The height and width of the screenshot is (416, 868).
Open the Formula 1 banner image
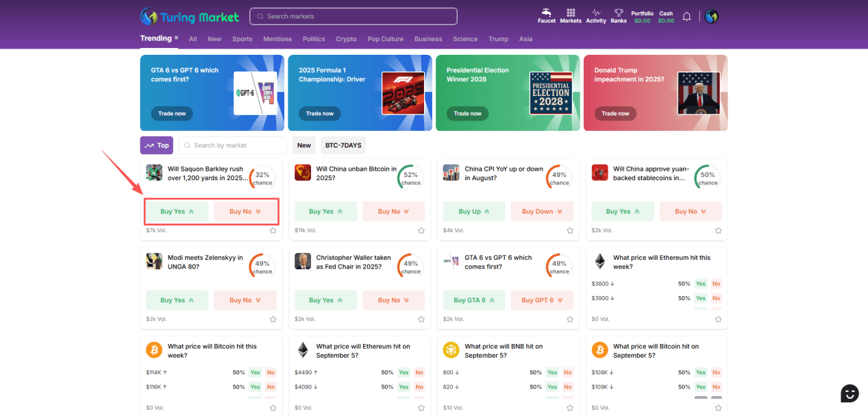tap(403, 93)
